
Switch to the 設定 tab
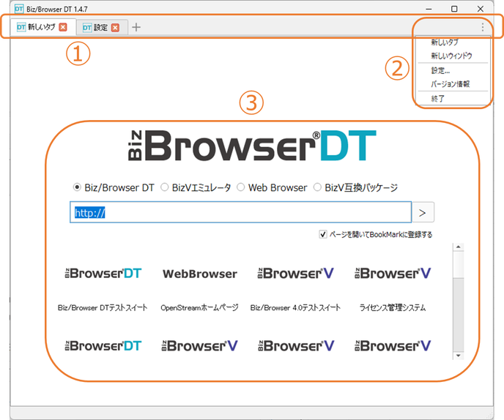[x=103, y=28]
